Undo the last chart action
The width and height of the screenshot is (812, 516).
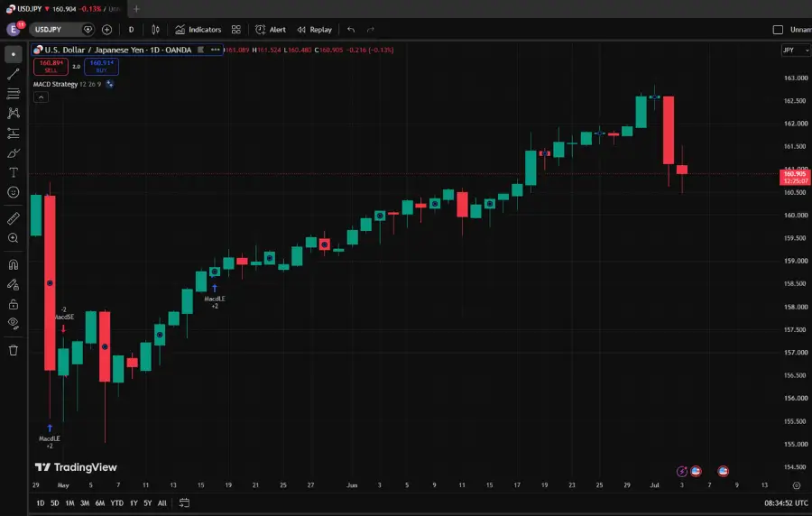coord(351,30)
